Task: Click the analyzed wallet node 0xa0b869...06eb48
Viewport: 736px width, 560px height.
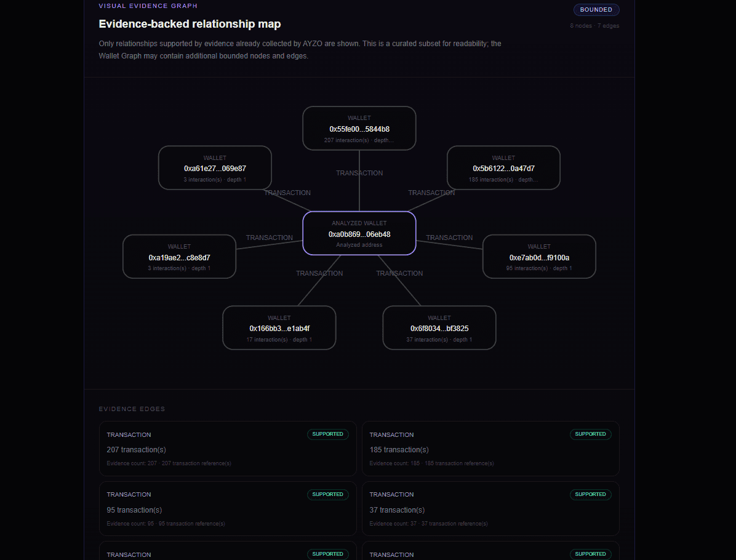Action: point(359,233)
